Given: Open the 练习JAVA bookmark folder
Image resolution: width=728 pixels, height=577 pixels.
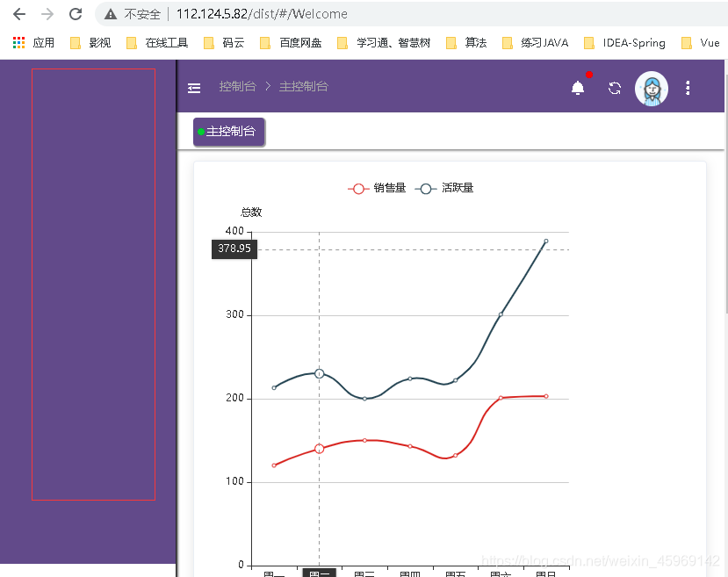Looking at the screenshot, I should (x=536, y=43).
